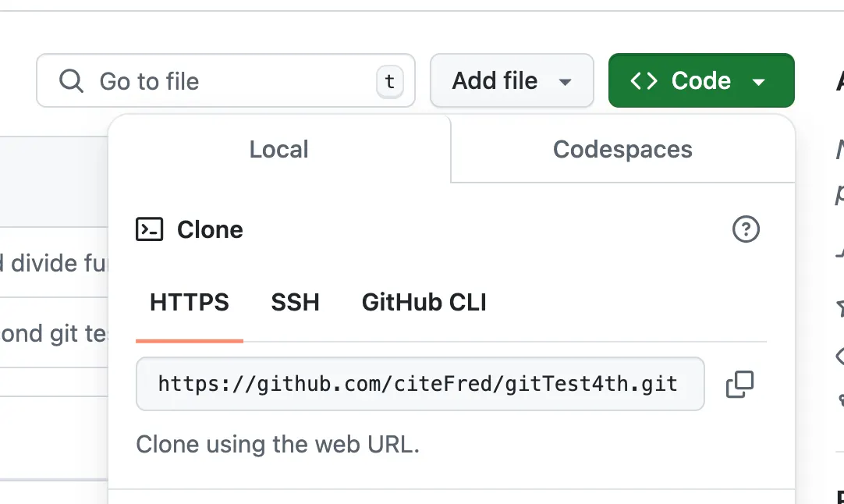Click the "Clone using the web URL" text
This screenshot has width=844, height=504.
coord(278,445)
